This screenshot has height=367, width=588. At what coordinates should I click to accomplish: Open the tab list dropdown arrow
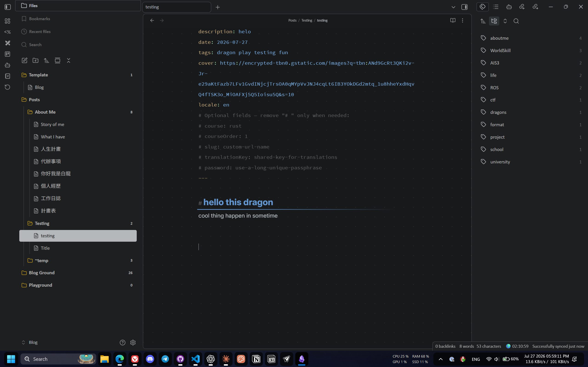[453, 7]
